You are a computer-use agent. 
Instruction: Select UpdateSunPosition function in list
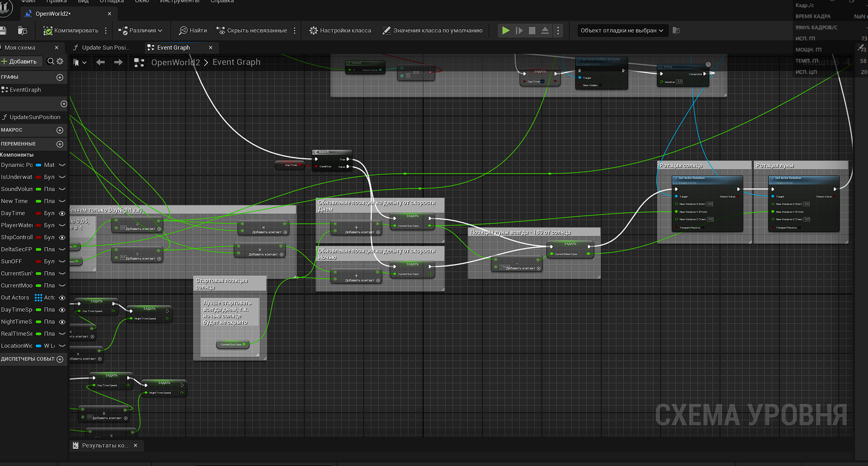point(35,117)
